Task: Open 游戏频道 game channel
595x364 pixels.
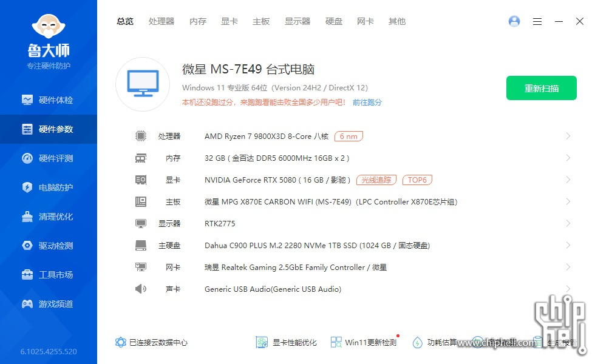Action: click(48, 304)
